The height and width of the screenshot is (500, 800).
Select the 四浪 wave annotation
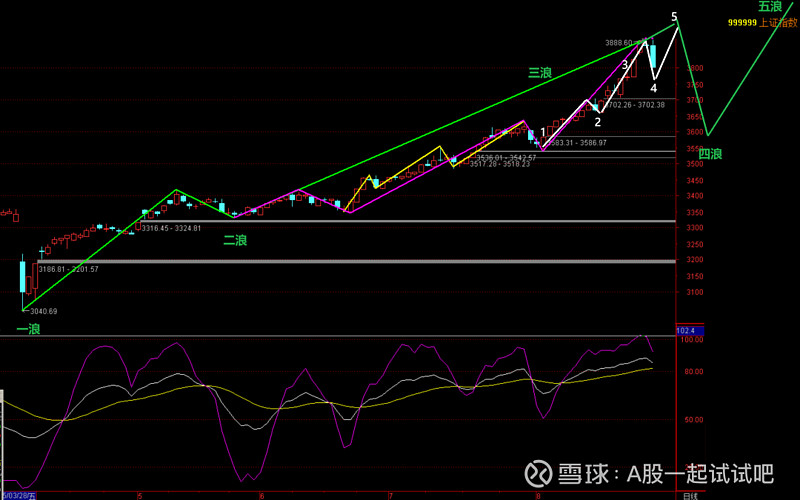point(710,154)
